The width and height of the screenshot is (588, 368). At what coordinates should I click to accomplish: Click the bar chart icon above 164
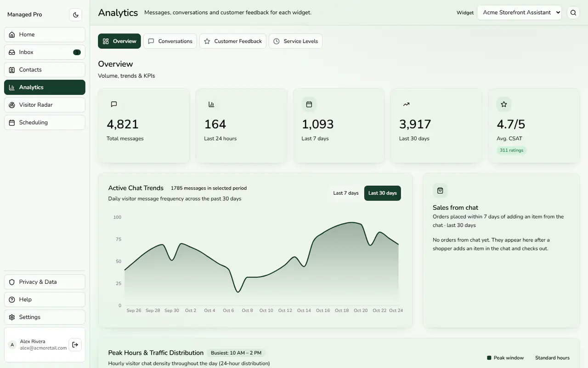211,104
